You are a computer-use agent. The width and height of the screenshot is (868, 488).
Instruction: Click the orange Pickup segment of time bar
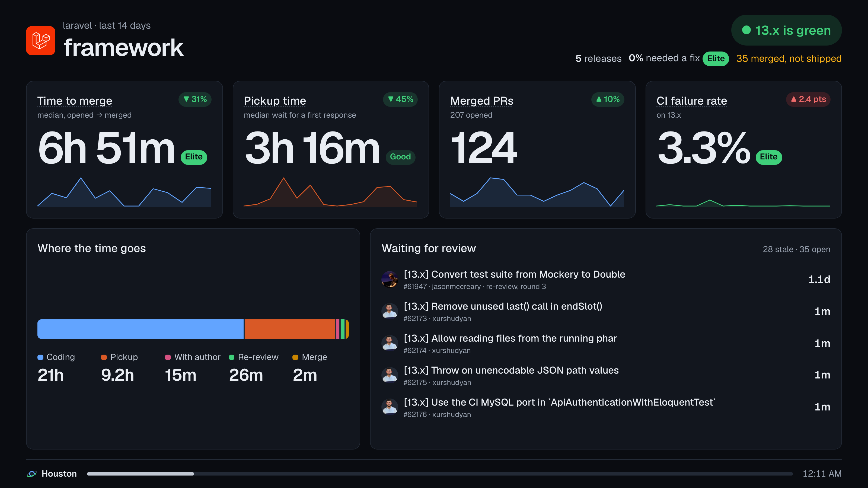pos(290,329)
